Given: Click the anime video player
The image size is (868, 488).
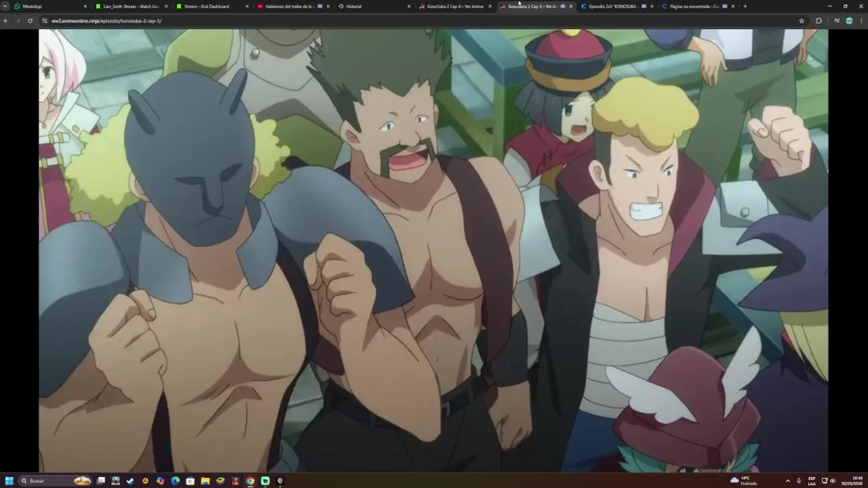Looking at the screenshot, I should click(433, 250).
